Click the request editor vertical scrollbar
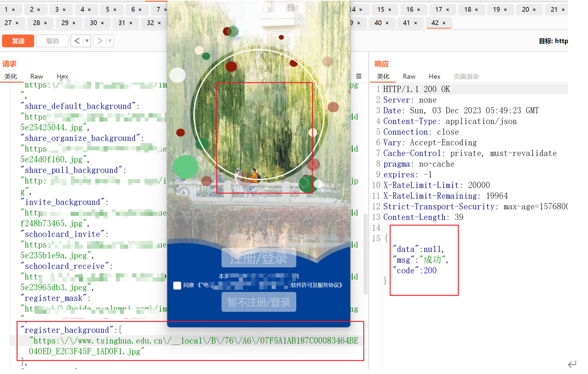588x374 pixels. coord(365,255)
